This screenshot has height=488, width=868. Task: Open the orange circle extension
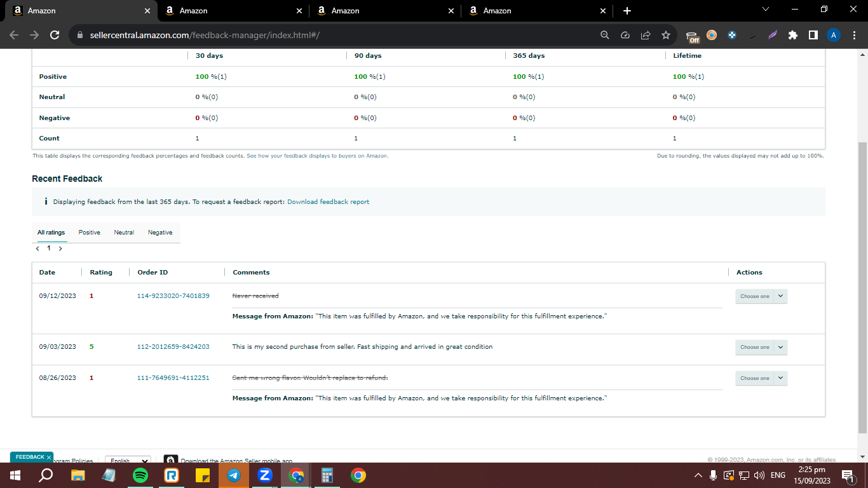pyautogui.click(x=712, y=36)
